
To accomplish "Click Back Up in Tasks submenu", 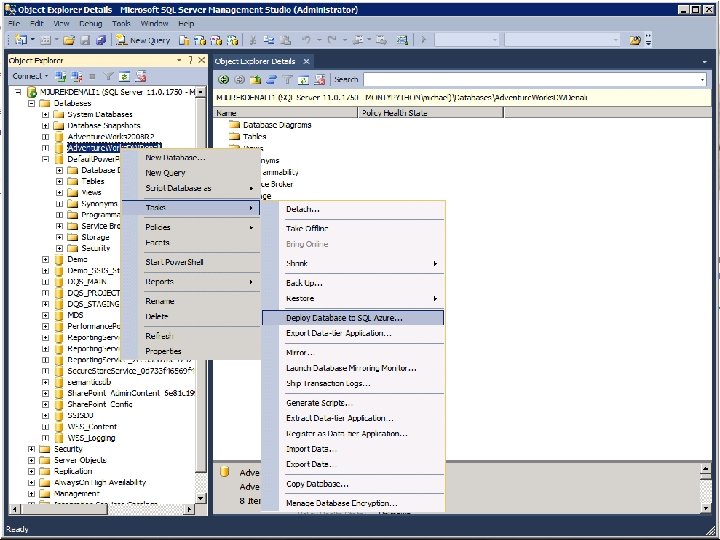I will coord(353,283).
